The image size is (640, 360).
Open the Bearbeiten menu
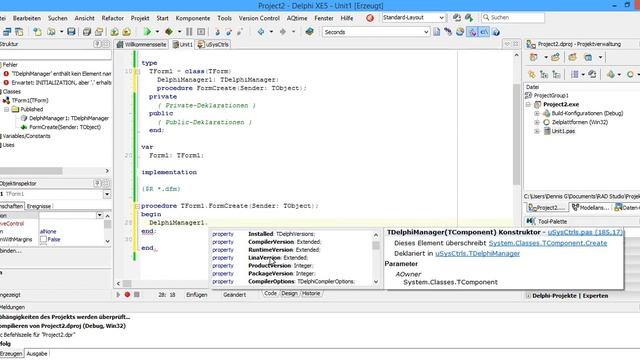27,18
